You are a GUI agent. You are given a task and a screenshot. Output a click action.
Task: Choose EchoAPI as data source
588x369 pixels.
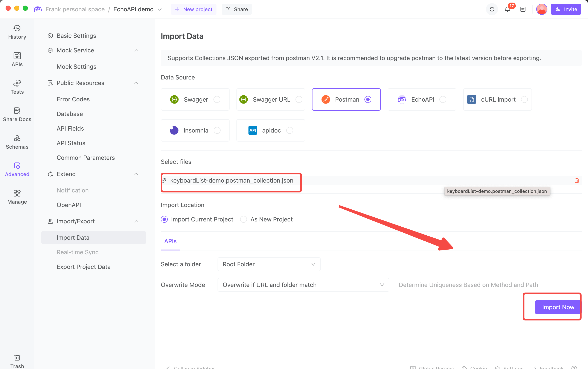point(443,100)
